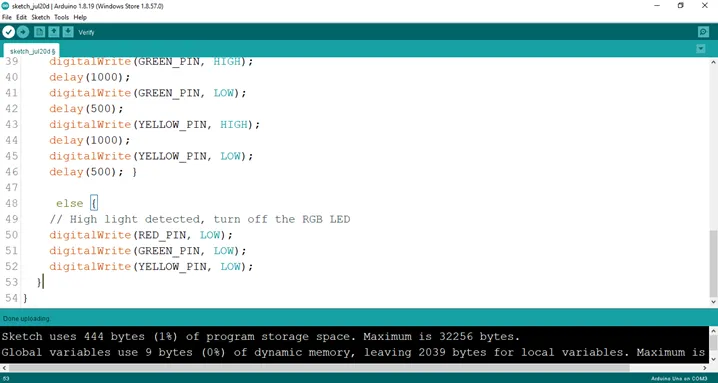Create a new sketch with New icon
Image resolution: width=718 pixels, height=383 pixels.
pyautogui.click(x=40, y=32)
